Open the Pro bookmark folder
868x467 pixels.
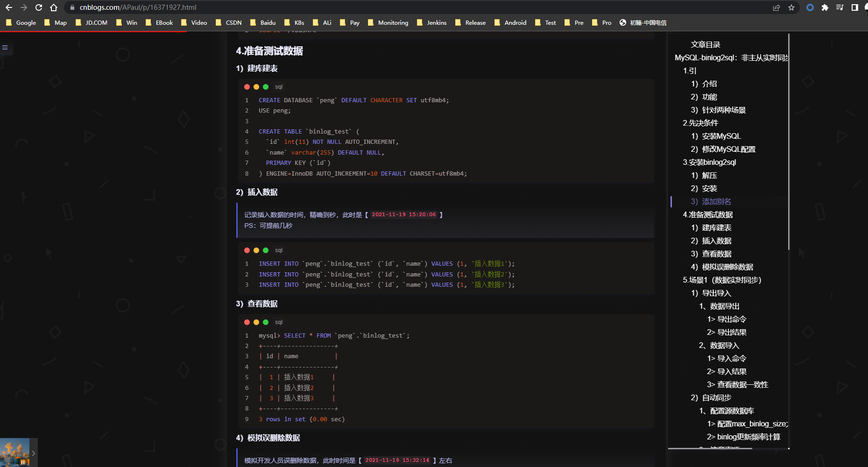point(601,22)
